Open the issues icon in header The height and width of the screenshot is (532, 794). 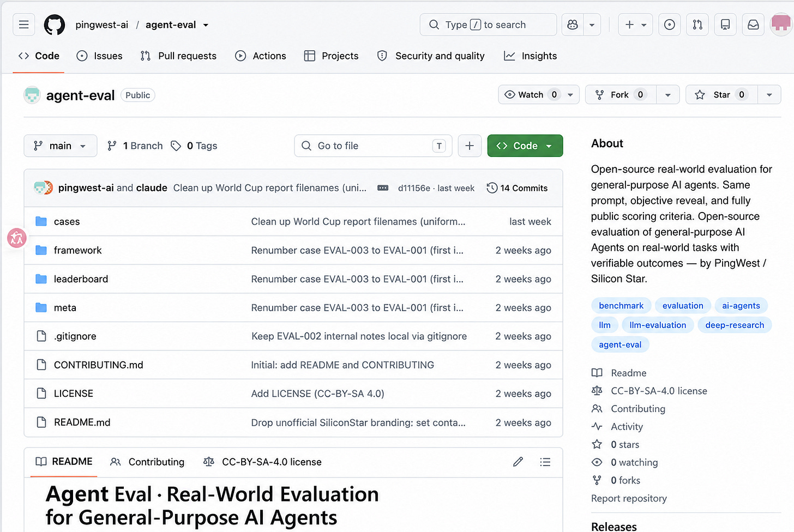click(x=670, y=25)
